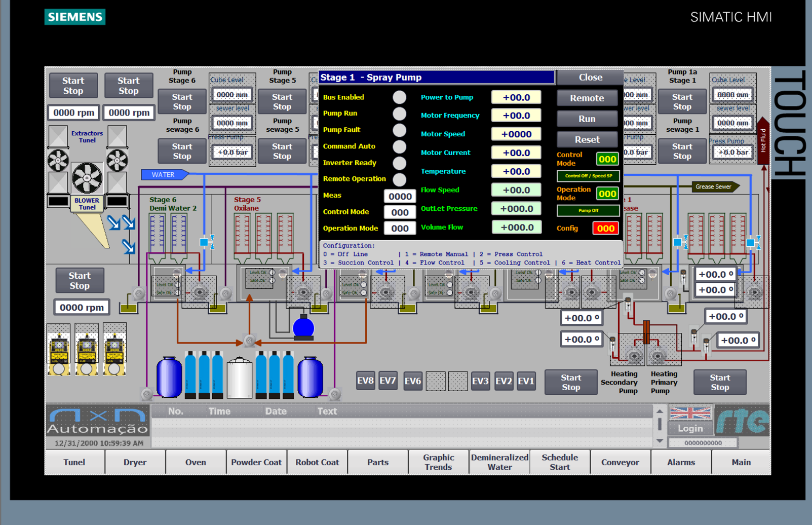This screenshot has width=812, height=525.
Task: Navigate to the Alarms screen
Action: coord(681,462)
